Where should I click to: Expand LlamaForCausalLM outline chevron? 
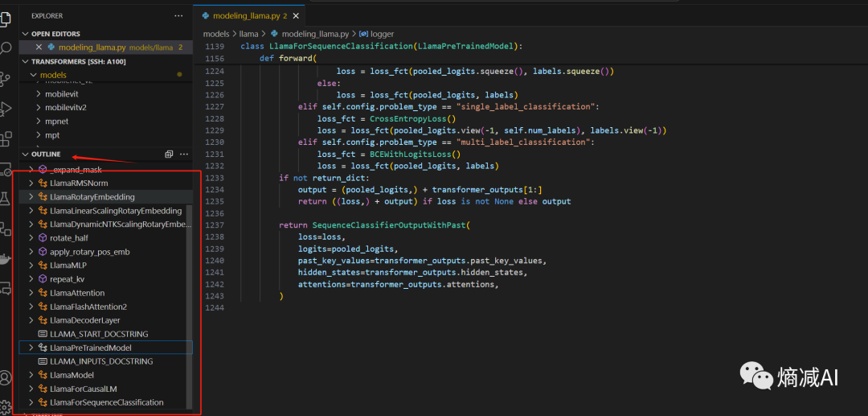pyautogui.click(x=31, y=389)
